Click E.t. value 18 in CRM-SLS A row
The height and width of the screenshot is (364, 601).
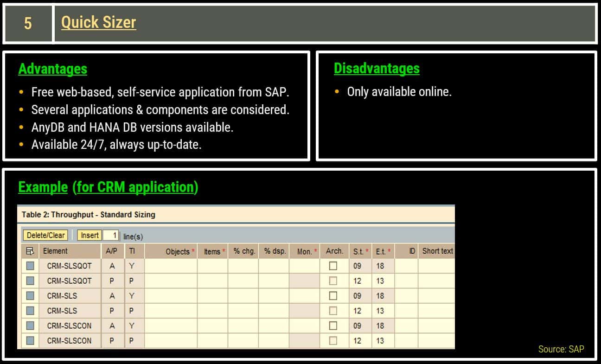tap(380, 296)
